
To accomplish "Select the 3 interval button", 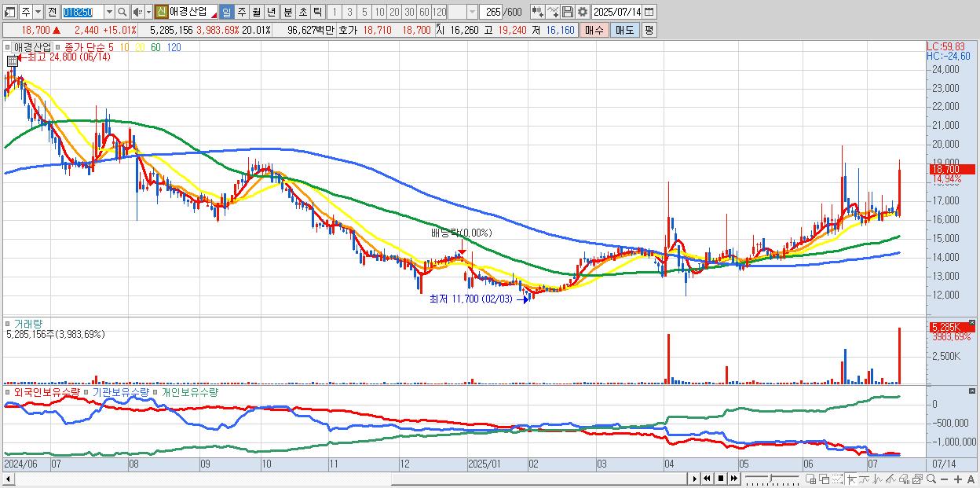I will (349, 12).
